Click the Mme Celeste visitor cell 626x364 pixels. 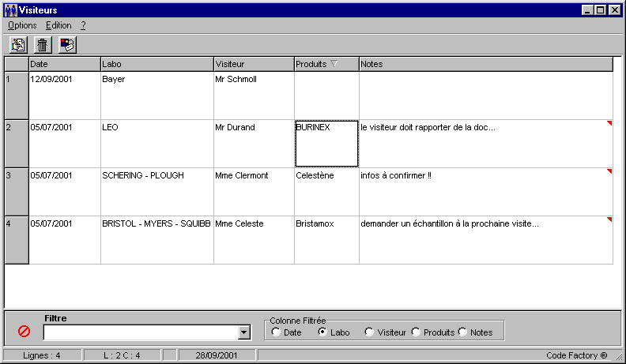tap(254, 240)
